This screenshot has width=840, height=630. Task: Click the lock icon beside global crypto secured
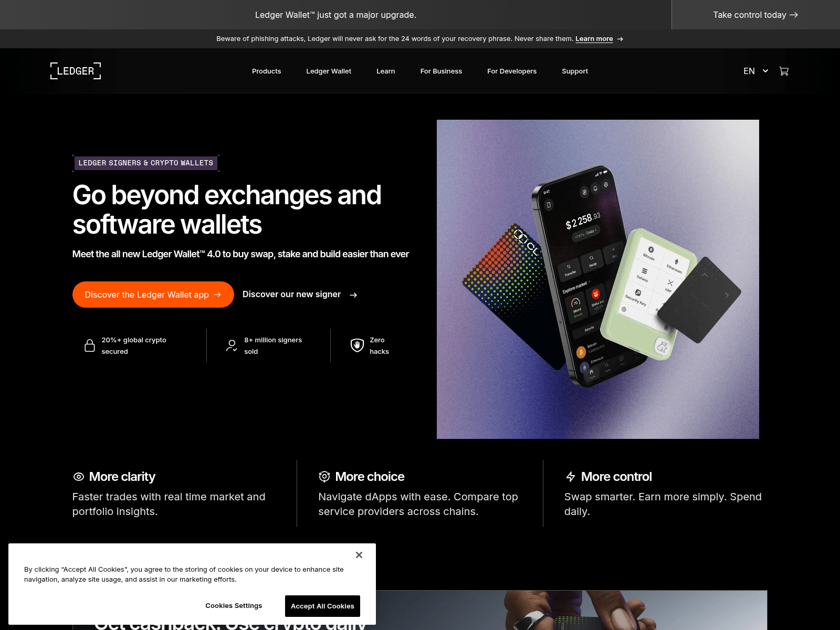pos(90,345)
